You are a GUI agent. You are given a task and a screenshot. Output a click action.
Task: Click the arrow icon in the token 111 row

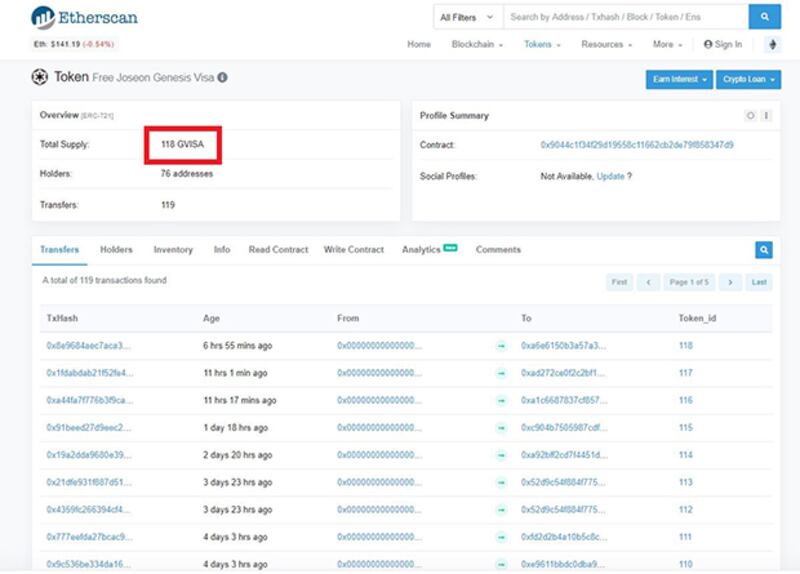pos(501,537)
